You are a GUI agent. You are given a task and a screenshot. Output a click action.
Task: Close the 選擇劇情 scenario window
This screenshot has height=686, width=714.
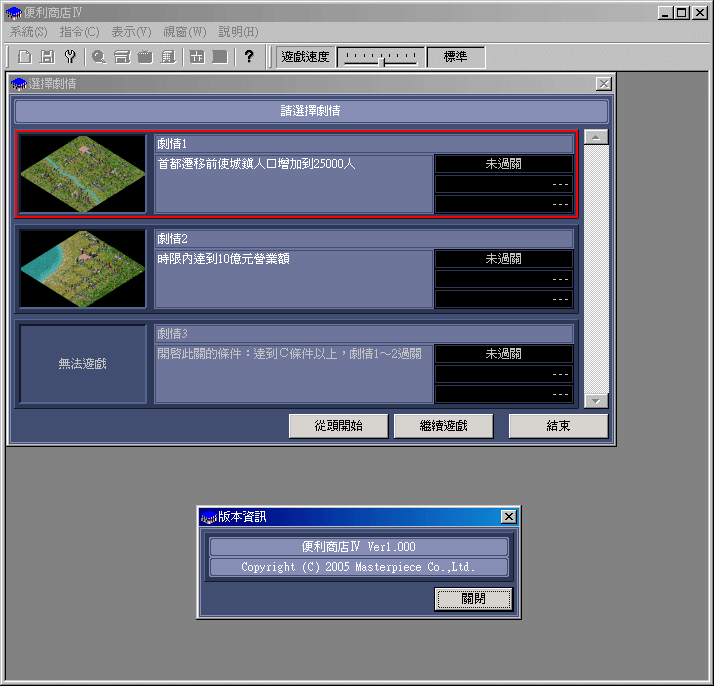[x=603, y=84]
